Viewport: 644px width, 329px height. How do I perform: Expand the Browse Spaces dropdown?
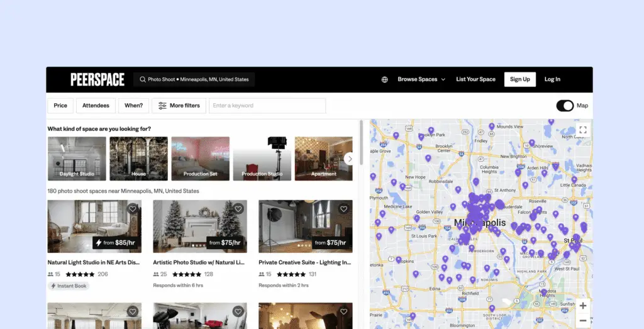[421, 79]
